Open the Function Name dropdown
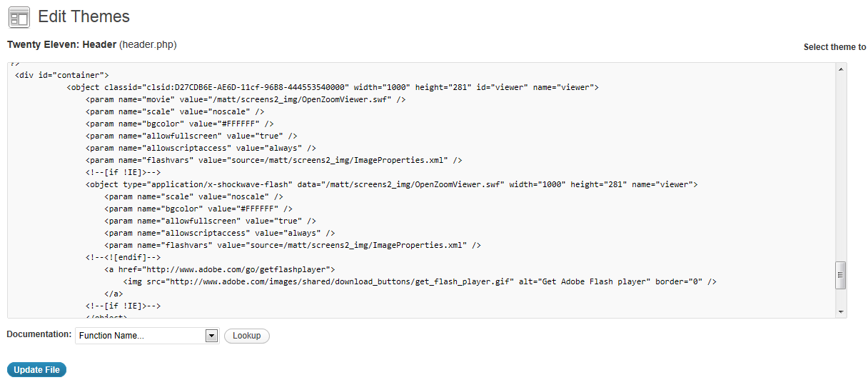Viewport: 868px width, 380px height. (147, 336)
